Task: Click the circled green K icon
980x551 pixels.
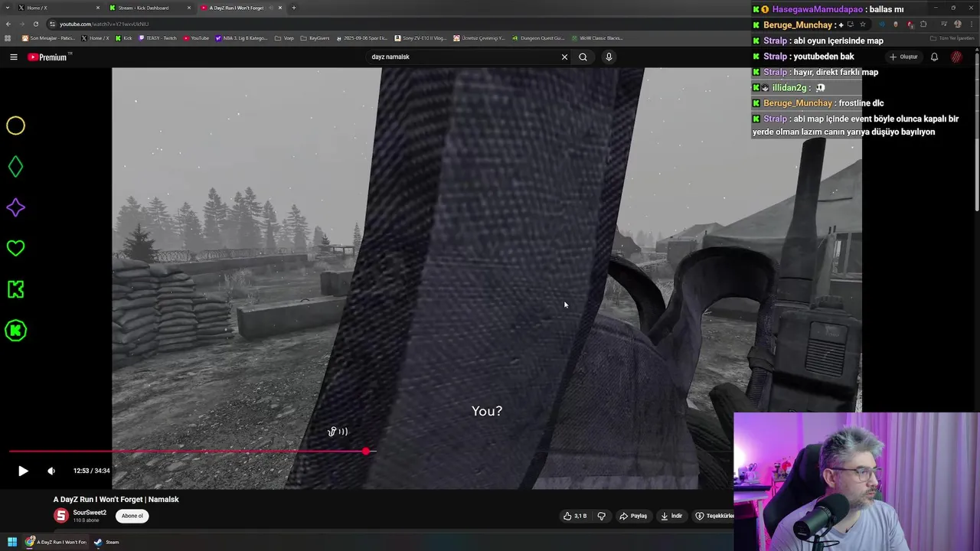Action: click(16, 331)
